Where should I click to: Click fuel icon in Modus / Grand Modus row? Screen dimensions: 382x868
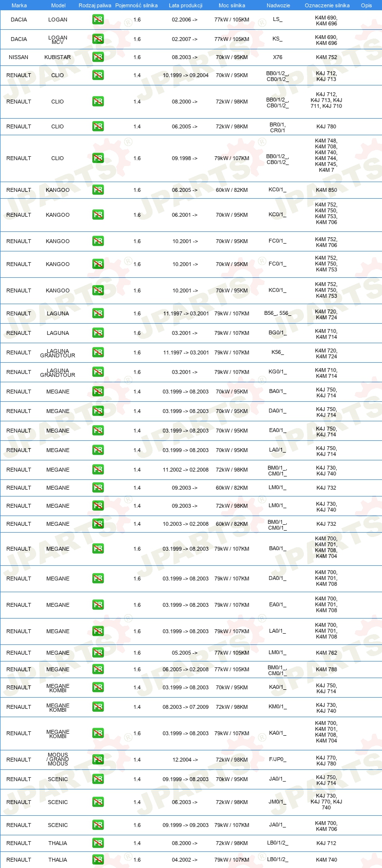point(98,760)
